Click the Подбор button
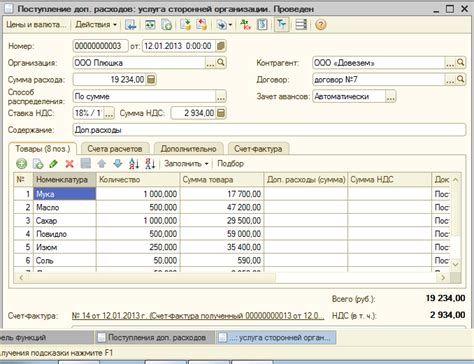Viewport: 474px width, 364px height. tap(230, 164)
